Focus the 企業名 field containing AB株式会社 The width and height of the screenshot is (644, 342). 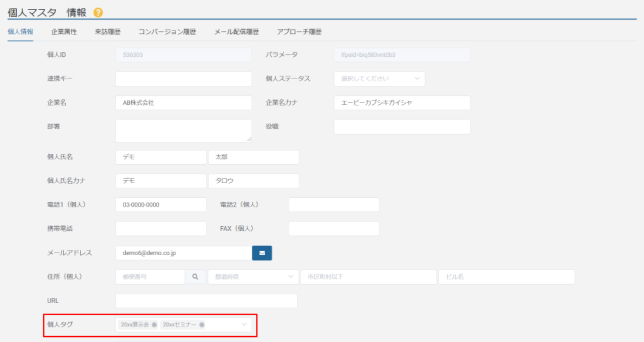point(183,103)
